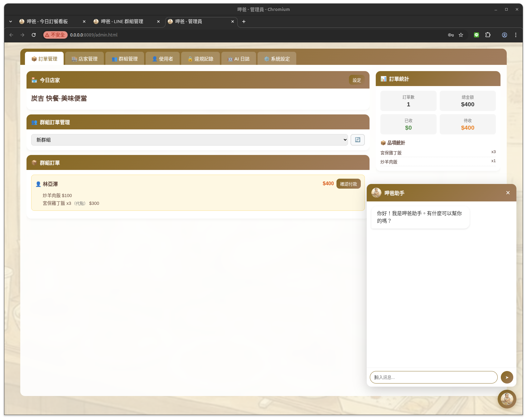Open the browser extensions puzzle icon
Image resolution: width=527 pixels, height=420 pixels.
pos(488,35)
